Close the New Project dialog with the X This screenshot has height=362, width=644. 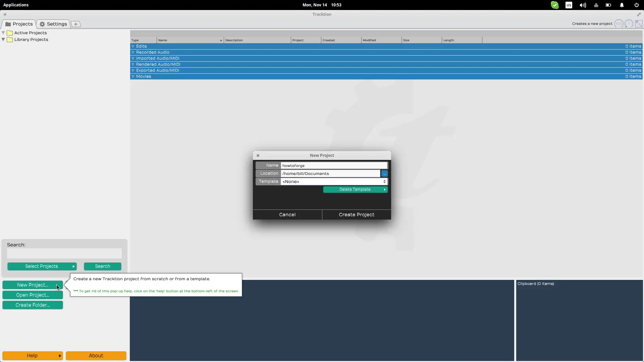(x=258, y=156)
